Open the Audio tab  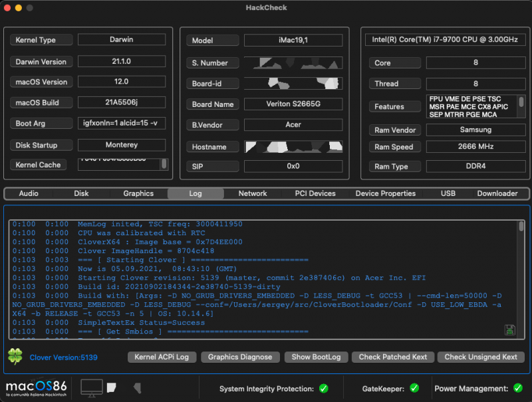coord(29,193)
